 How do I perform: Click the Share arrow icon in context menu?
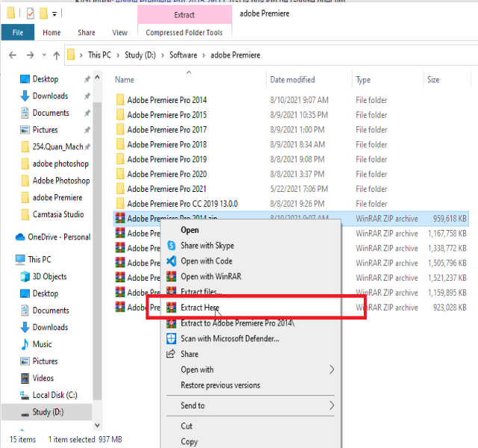(171, 354)
